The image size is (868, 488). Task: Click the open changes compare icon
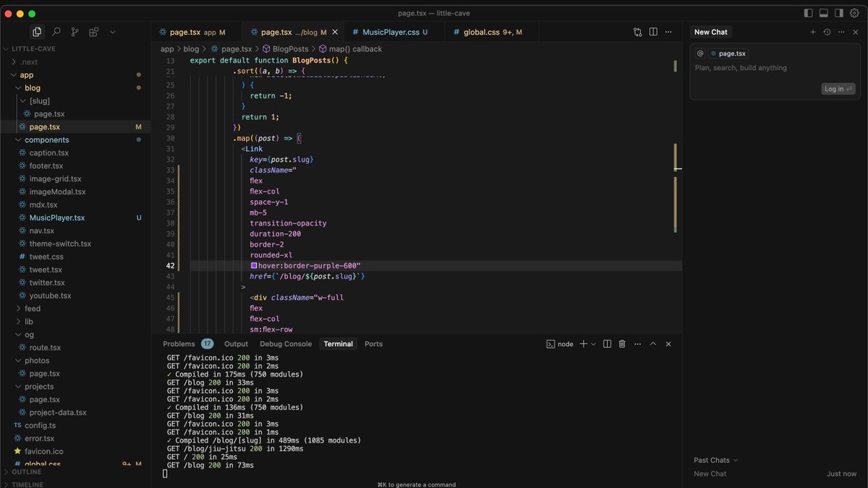(637, 32)
